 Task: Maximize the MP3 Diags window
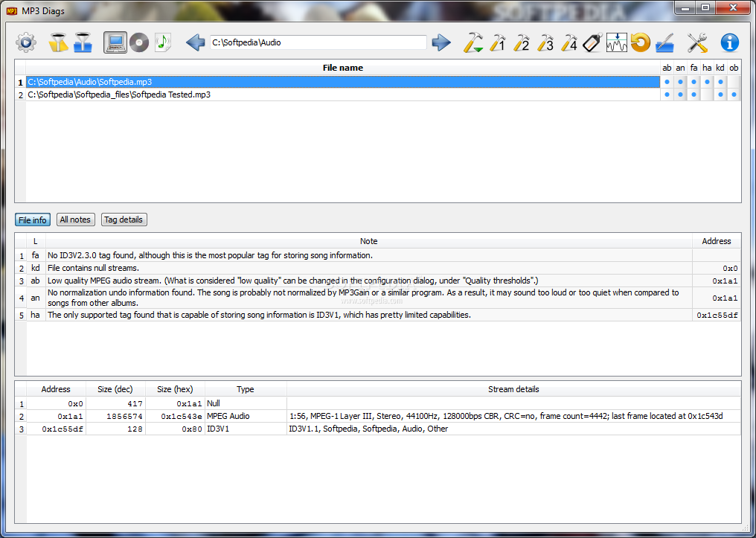(706, 7)
